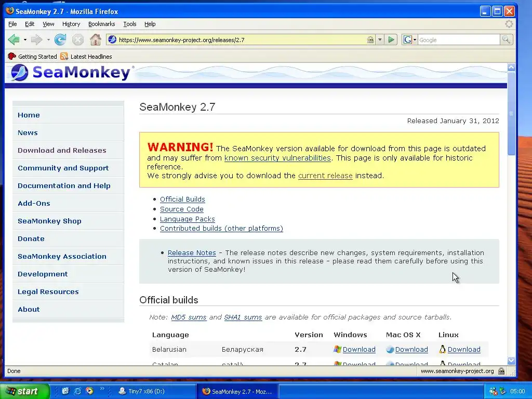Viewport: 532px width, 399px height.
Task: Click the SeaMonkey site favicon in address bar
Action: click(x=112, y=39)
